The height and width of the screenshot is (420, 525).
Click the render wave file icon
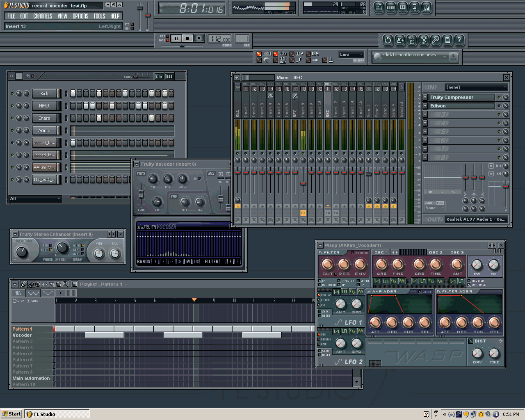[x=411, y=40]
